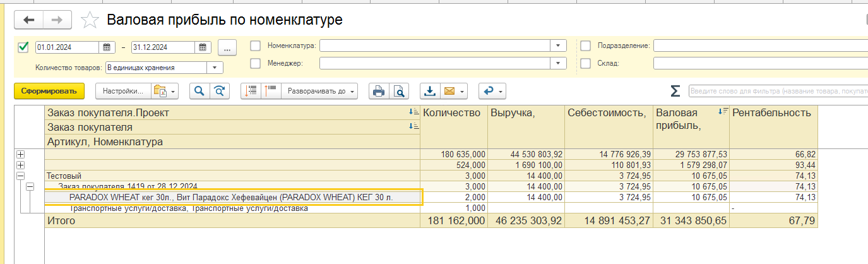The height and width of the screenshot is (264, 868).
Task: Click total cost 14 891 453,27
Action: click(x=609, y=221)
